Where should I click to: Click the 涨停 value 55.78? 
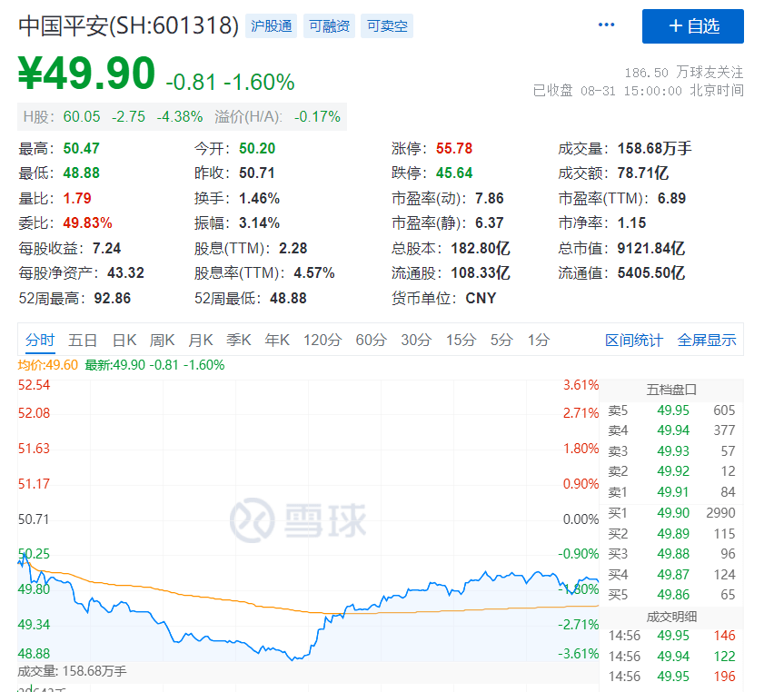coord(454,149)
